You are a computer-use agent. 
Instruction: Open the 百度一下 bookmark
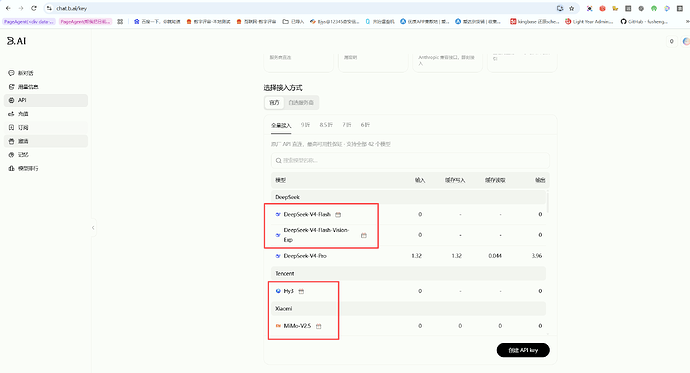[x=157, y=21]
